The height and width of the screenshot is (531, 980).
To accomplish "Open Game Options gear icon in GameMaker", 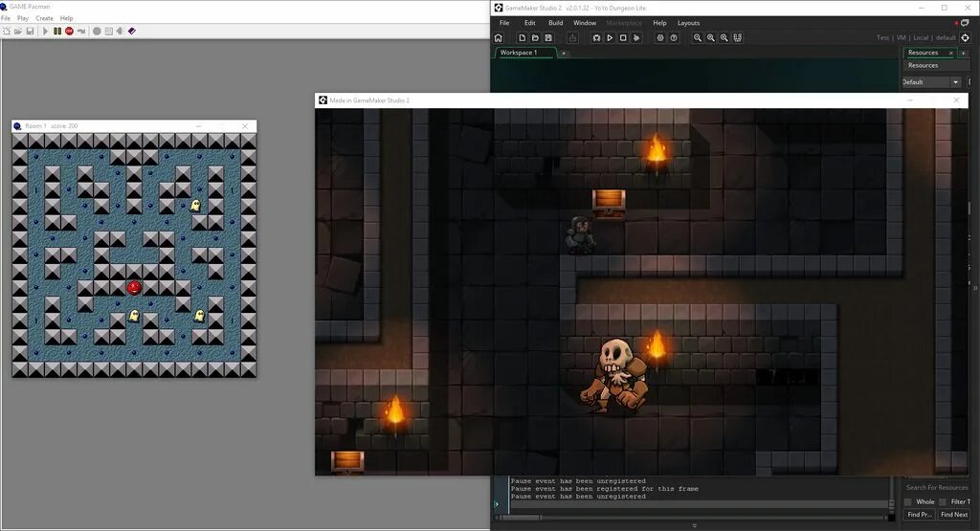I will 660,37.
